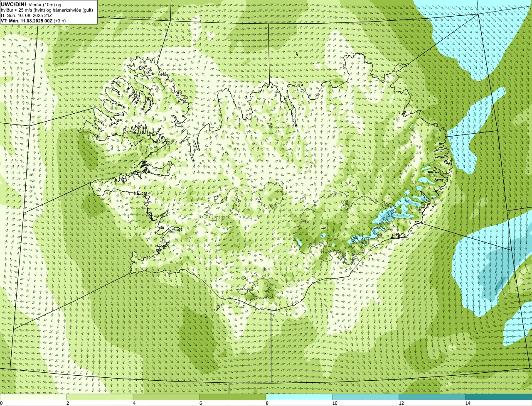Click the "IT: Sun. 10. 08. 2025 21Z" line

[27, 15]
